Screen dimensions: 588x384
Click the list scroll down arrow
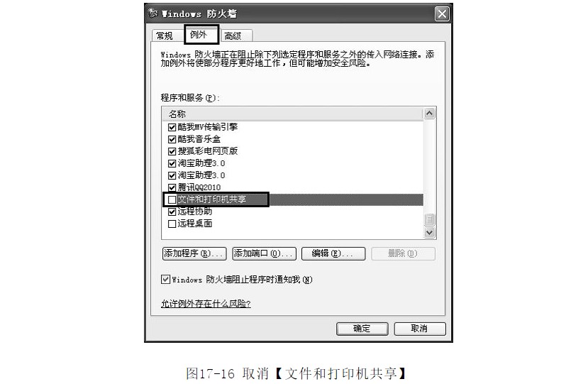coord(429,233)
